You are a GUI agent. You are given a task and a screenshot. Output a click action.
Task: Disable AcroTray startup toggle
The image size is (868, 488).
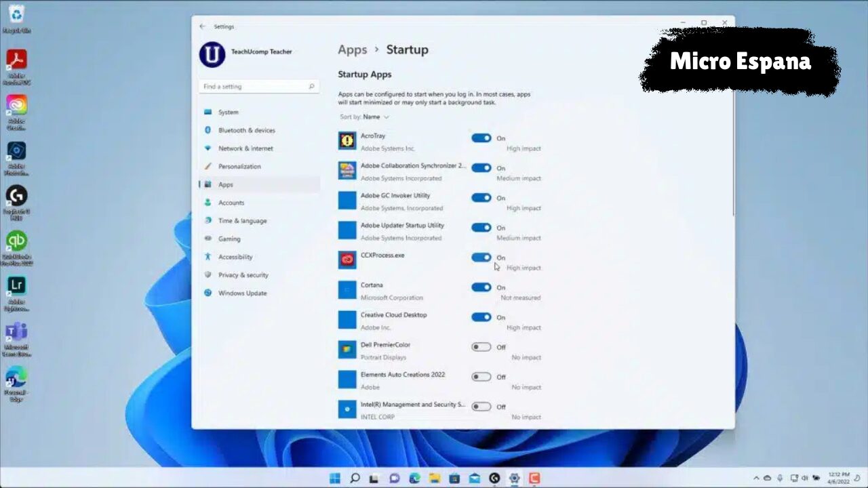481,138
